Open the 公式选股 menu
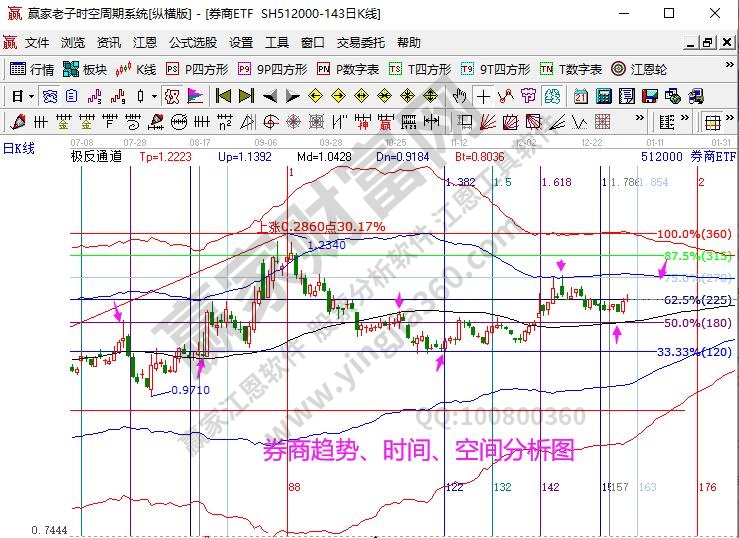 coord(193,43)
